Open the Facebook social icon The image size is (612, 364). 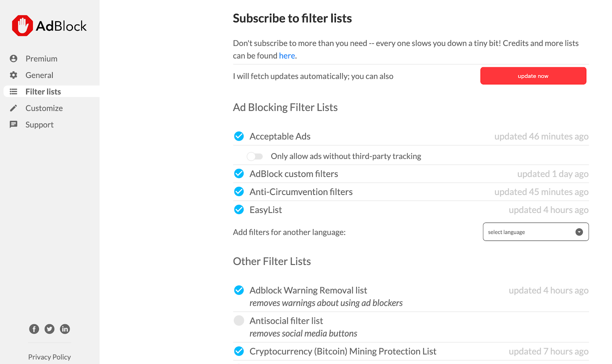point(34,329)
